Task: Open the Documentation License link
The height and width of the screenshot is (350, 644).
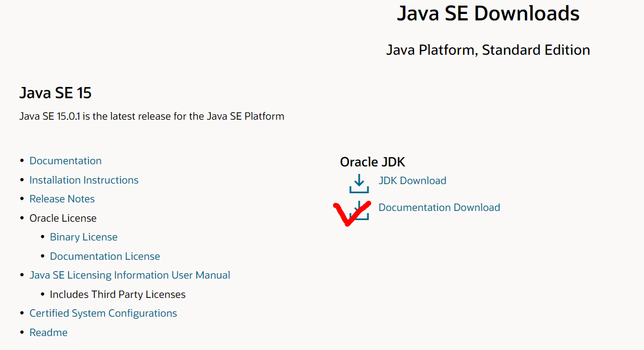Action: 105,257
